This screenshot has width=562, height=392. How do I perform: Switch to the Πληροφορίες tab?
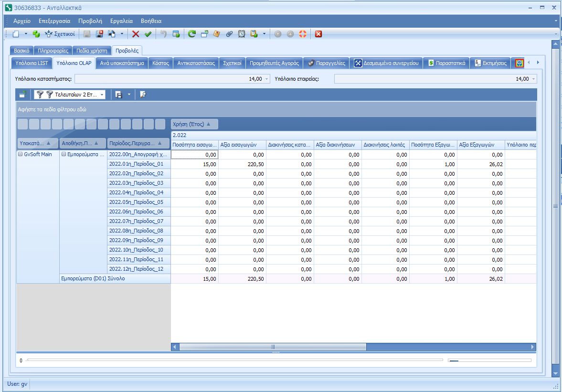pyautogui.click(x=53, y=51)
